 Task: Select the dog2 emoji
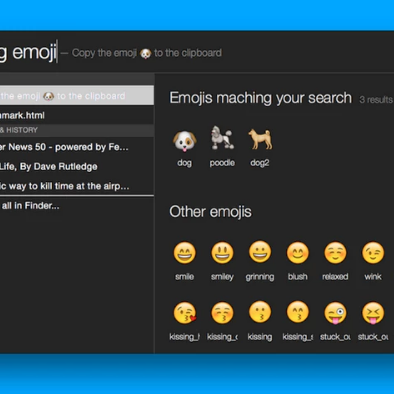coord(260,139)
